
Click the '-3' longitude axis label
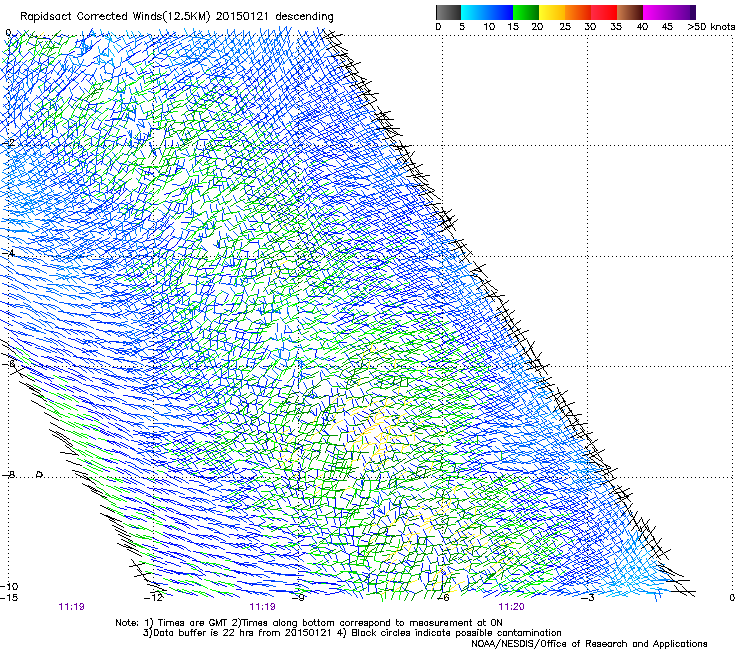point(588,598)
